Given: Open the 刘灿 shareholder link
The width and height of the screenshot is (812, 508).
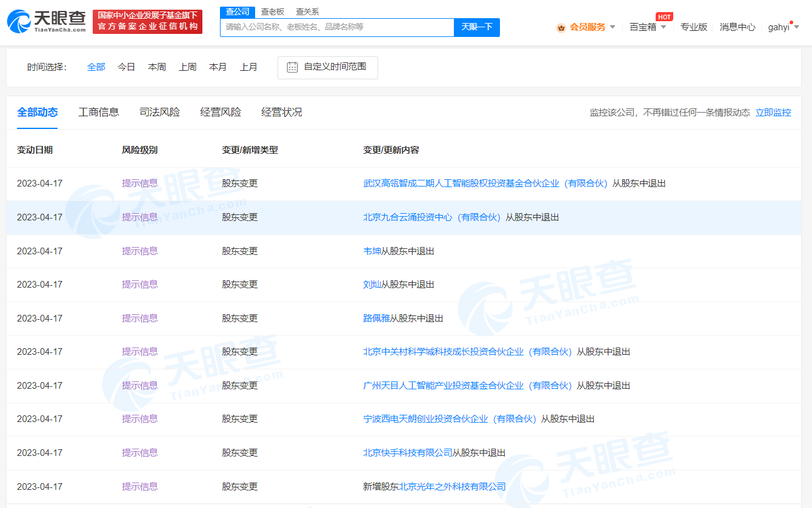Looking at the screenshot, I should click(x=372, y=285).
